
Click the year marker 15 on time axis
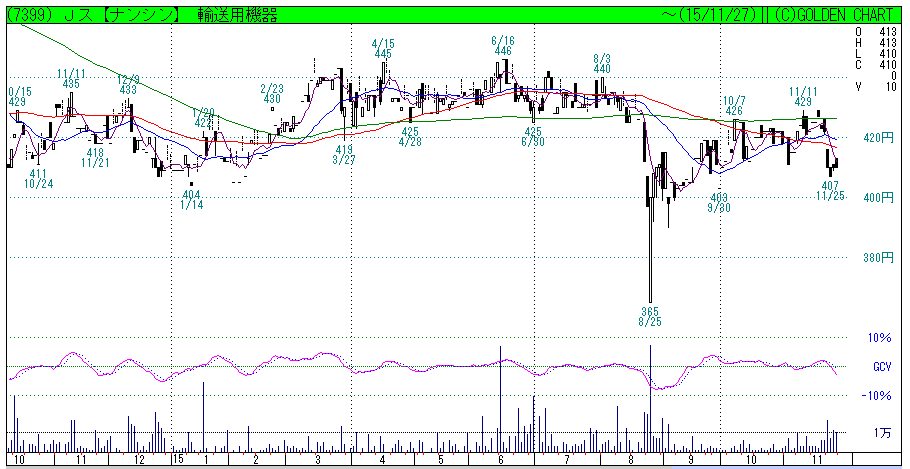click(x=178, y=459)
